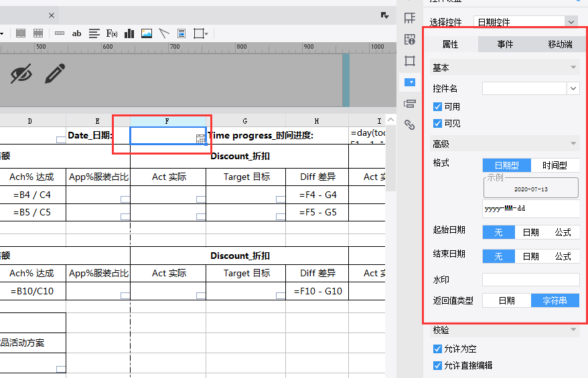588x378 pixels.
Task: Set 返回值类型 to 字符串
Action: [555, 300]
